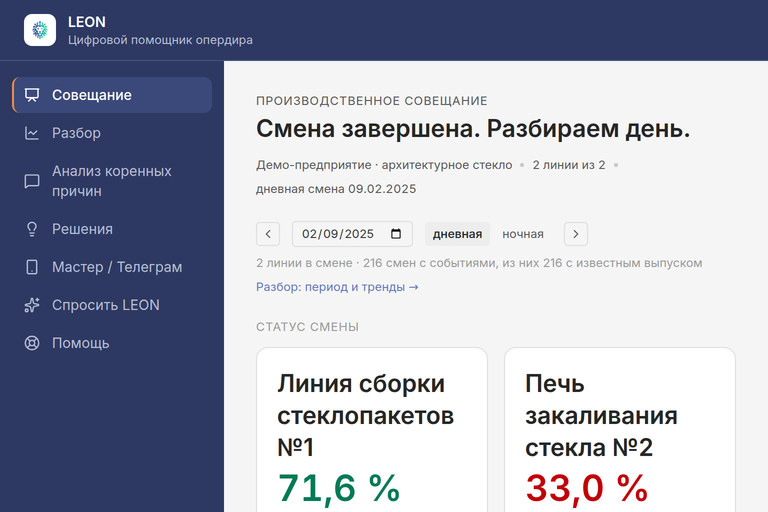Viewport: 768px width, 512px height.
Task: Open the Линия сборки стеклопакетов №1 card
Action: [x=372, y=430]
